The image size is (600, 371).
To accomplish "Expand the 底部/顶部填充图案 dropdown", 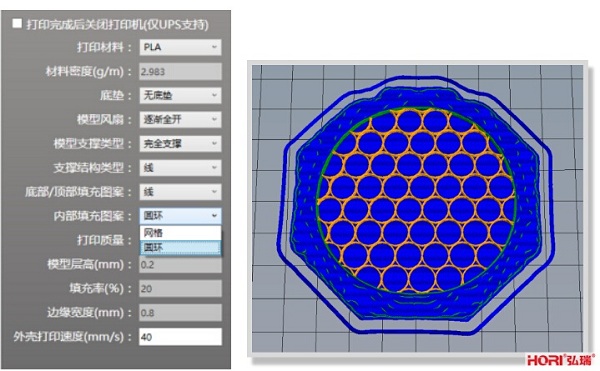I will [180, 192].
